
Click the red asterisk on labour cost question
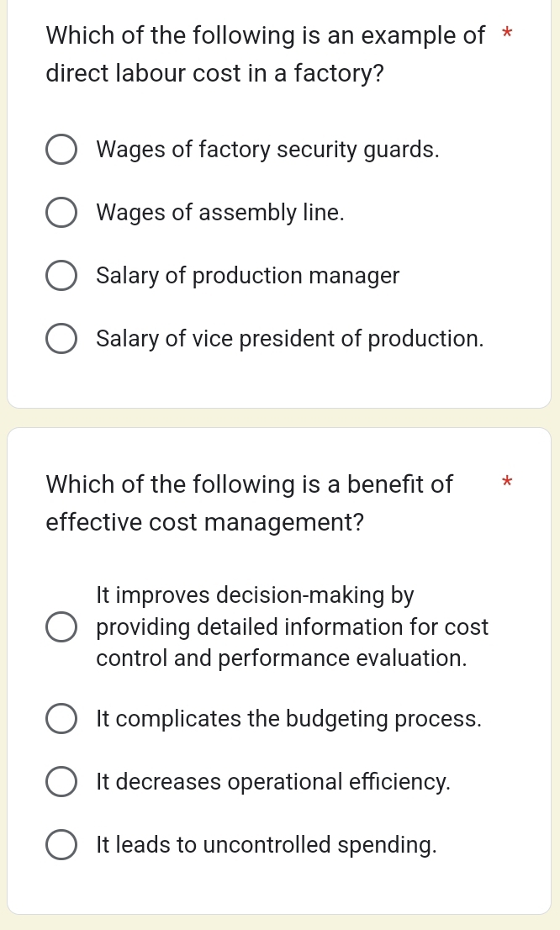click(506, 35)
